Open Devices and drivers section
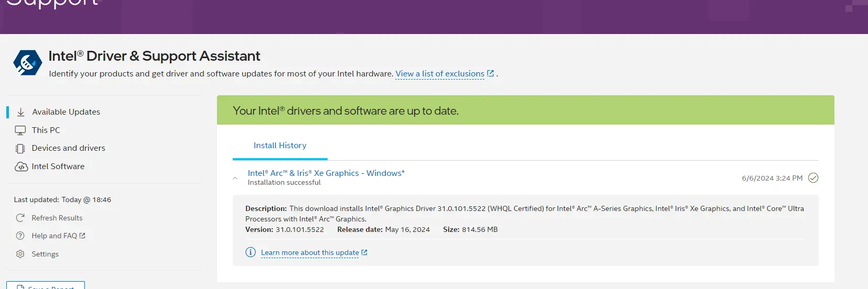 pos(69,148)
